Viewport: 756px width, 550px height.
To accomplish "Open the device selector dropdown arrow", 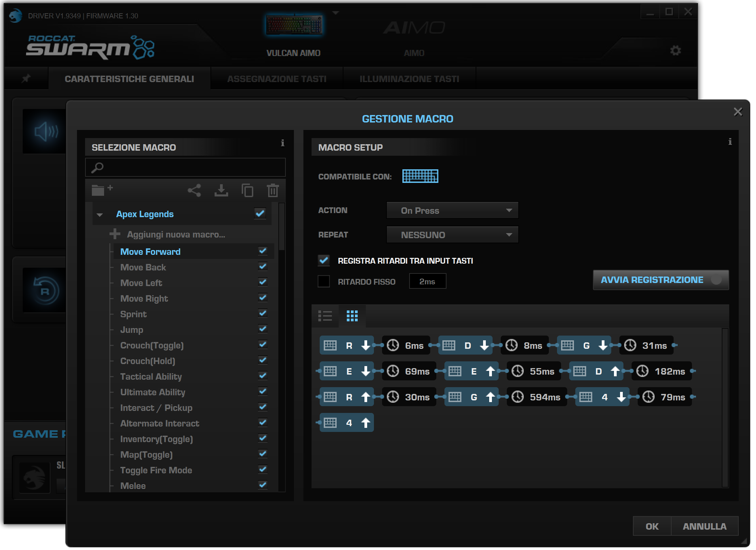I will (x=336, y=13).
